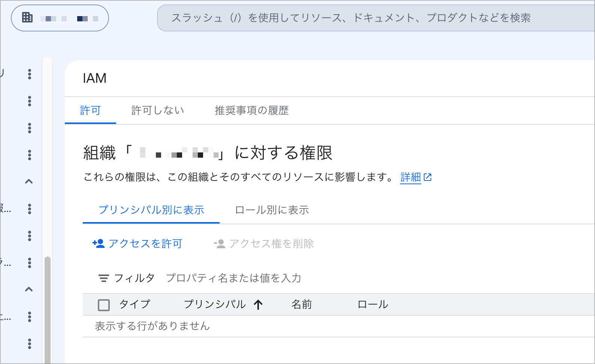Click the アクセス権を削除 button

263,244
